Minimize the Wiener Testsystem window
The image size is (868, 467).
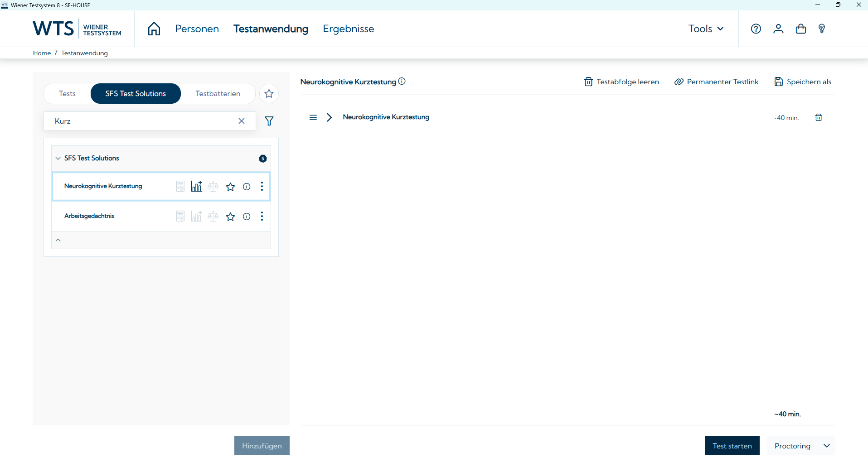pos(818,5)
